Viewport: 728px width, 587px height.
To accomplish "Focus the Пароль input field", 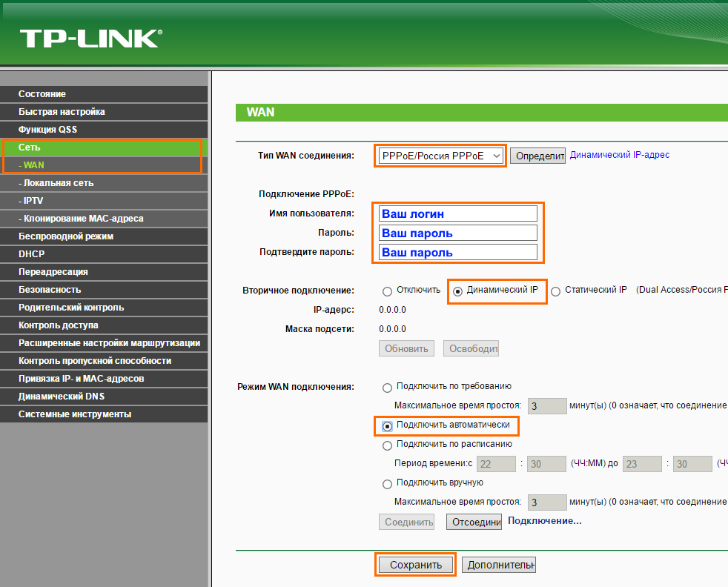I will coord(458,233).
